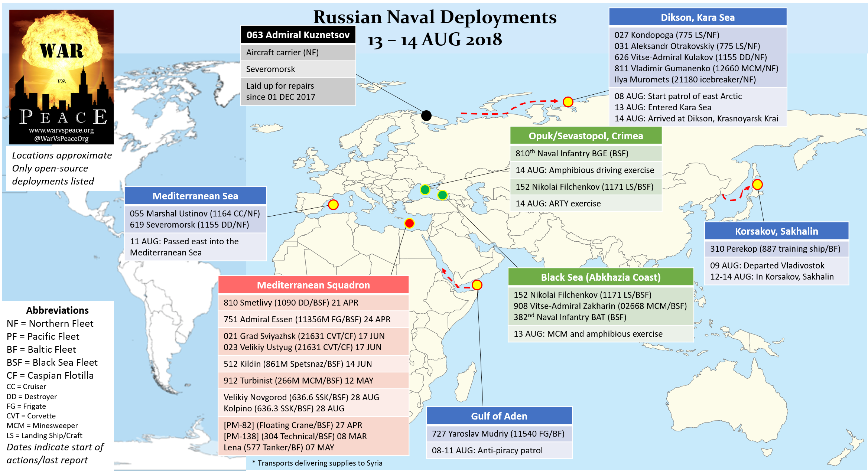The width and height of the screenshot is (868, 473).
Task: Select the 063 Admiral Kuznetsov header
Action: 298,35
